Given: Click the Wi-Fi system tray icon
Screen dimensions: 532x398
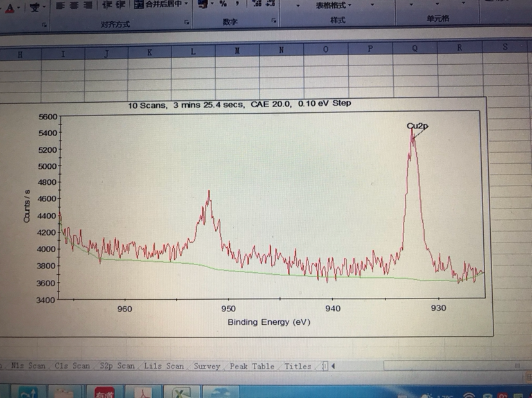Looking at the screenshot, I should pos(468,395).
